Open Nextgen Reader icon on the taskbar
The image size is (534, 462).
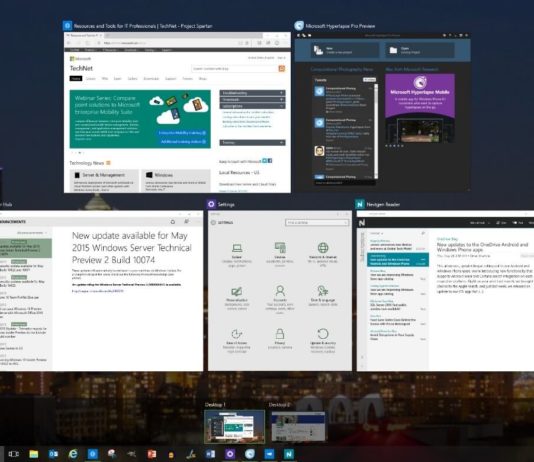289,454
